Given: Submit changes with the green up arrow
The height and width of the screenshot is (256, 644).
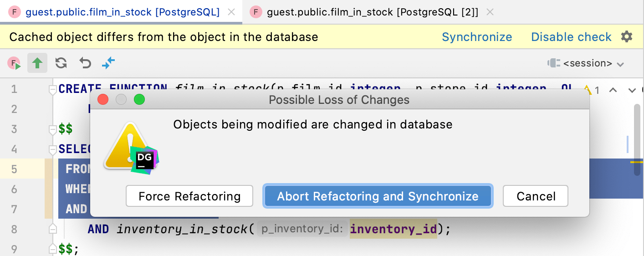Looking at the screenshot, I should click(x=37, y=63).
